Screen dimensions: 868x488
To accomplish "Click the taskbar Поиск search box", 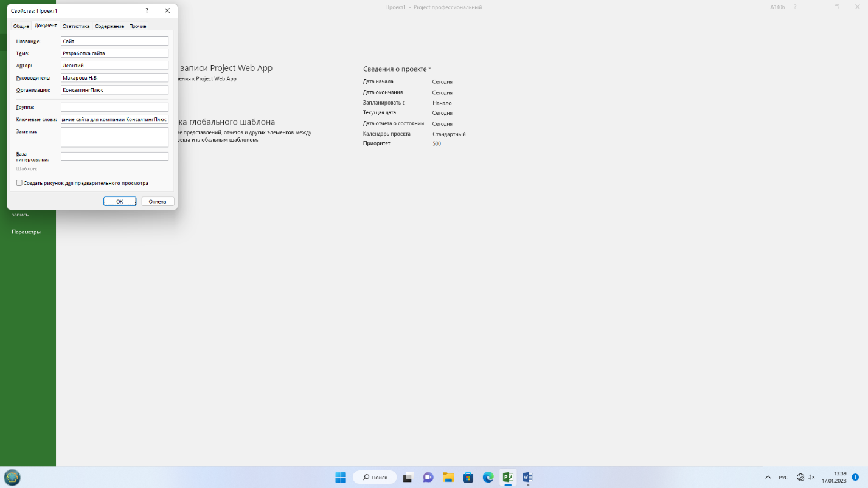I will pos(375,477).
